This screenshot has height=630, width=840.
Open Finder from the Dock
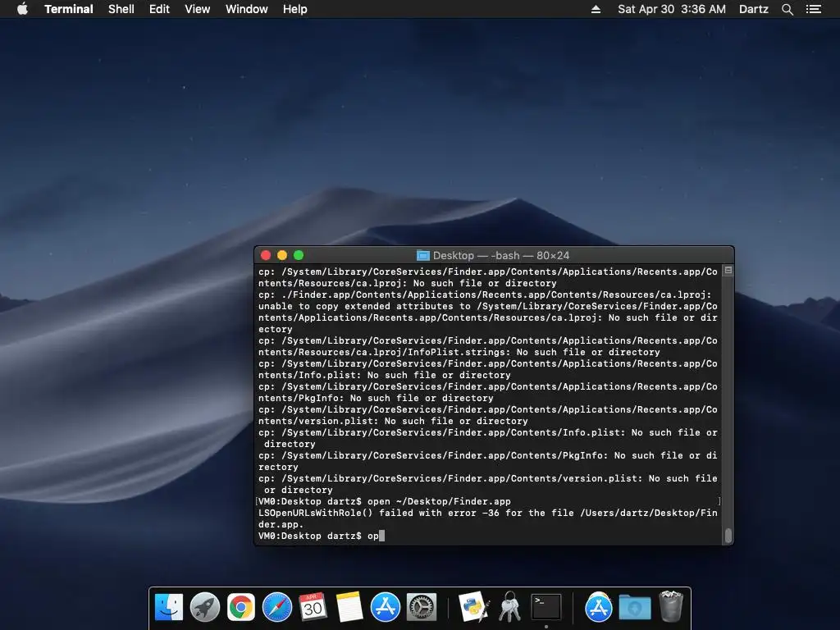169,608
